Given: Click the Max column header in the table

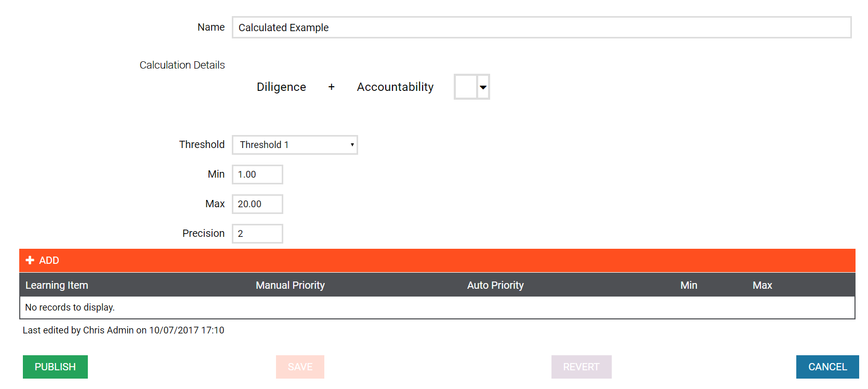Looking at the screenshot, I should pos(762,285).
